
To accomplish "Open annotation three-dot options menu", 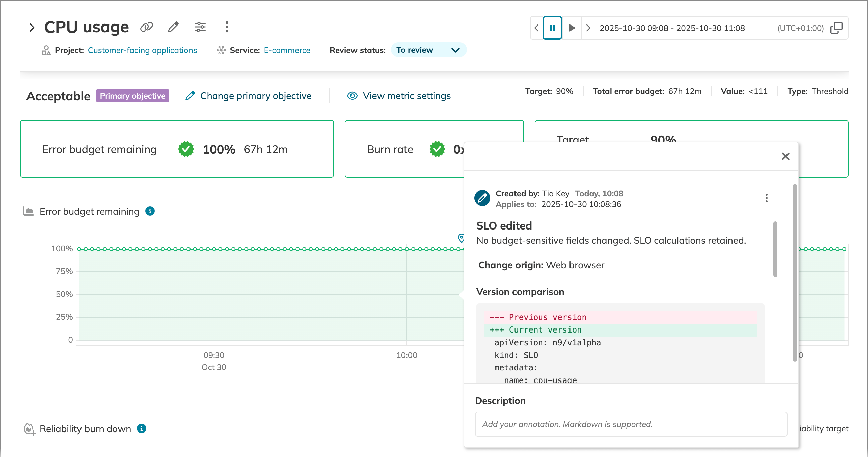I will click(766, 198).
